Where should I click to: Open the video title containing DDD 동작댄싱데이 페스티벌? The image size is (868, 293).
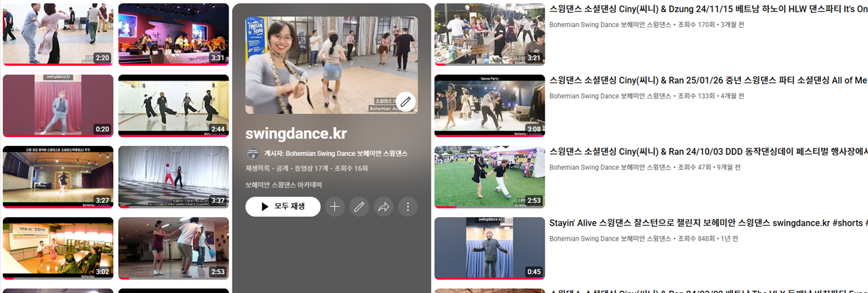709,151
